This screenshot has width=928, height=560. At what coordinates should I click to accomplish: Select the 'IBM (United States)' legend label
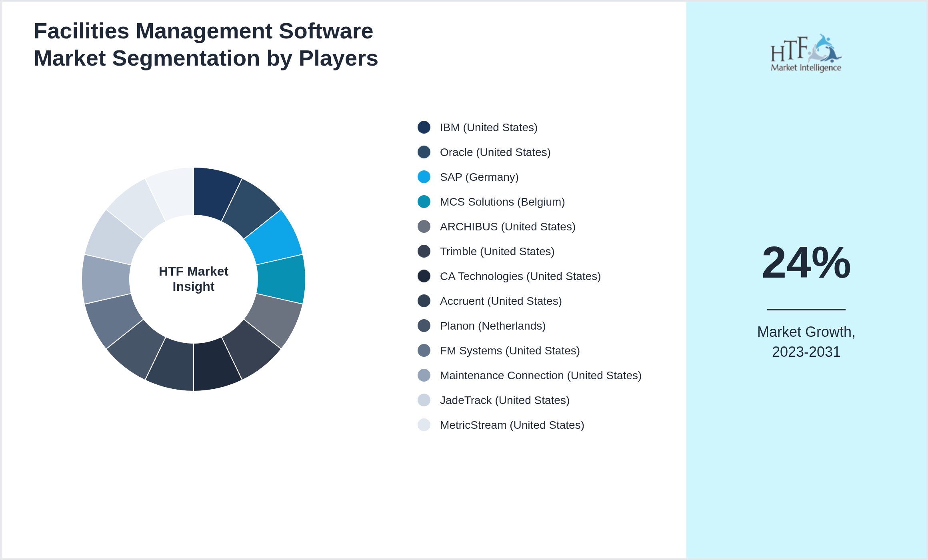pyautogui.click(x=488, y=128)
